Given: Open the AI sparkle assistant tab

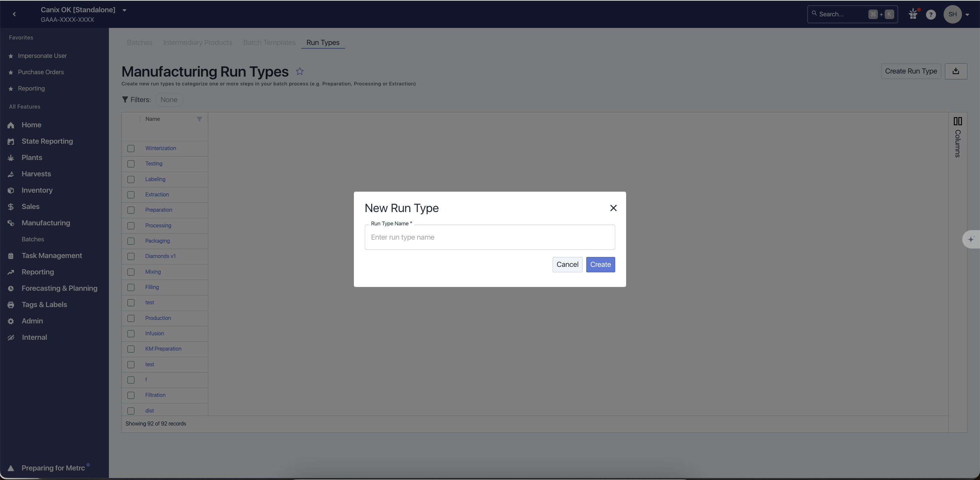Looking at the screenshot, I should pos(971,239).
